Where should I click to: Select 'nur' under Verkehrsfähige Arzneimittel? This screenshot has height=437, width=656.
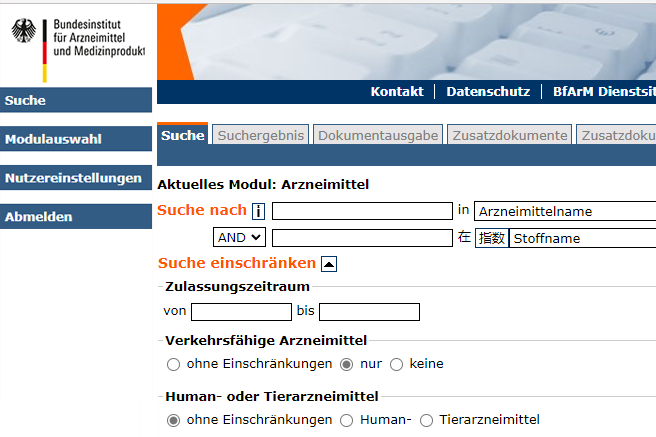pyautogui.click(x=348, y=364)
